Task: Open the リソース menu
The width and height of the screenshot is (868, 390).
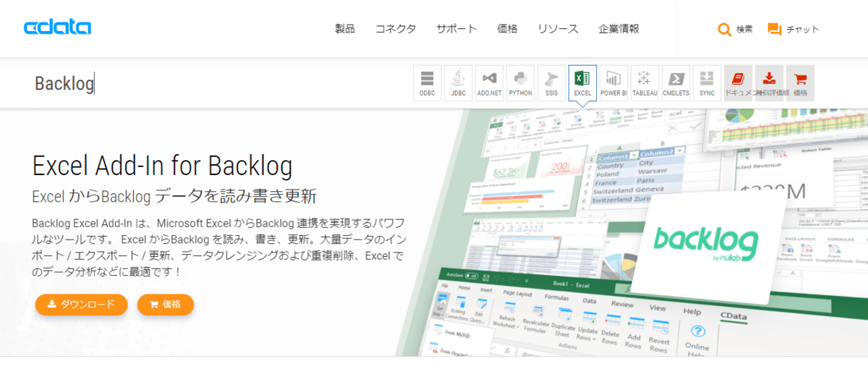Action: click(x=558, y=29)
